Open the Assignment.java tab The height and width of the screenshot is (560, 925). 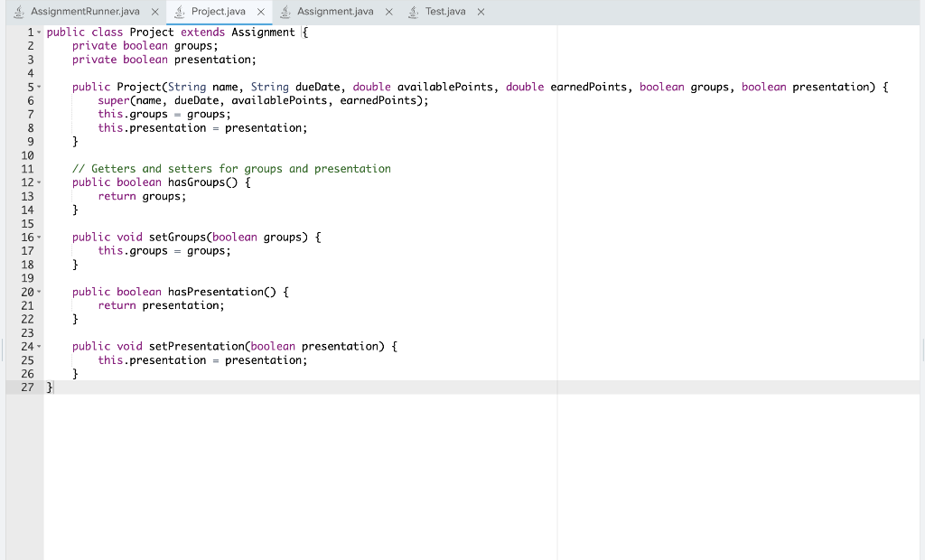click(335, 12)
